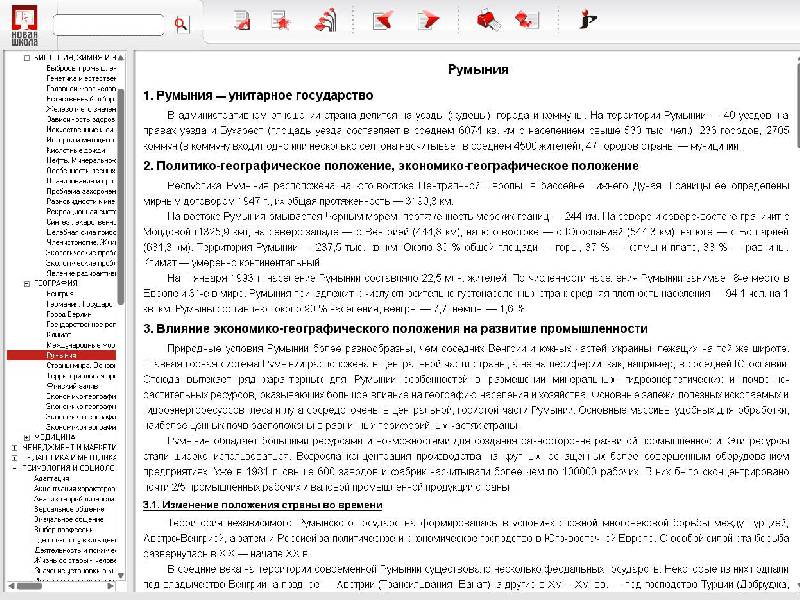Select the ПСИХОЛОГИЯ И СОЦИОЛОГИЯ category label
This screenshot has width=800, height=600.
click(x=68, y=468)
